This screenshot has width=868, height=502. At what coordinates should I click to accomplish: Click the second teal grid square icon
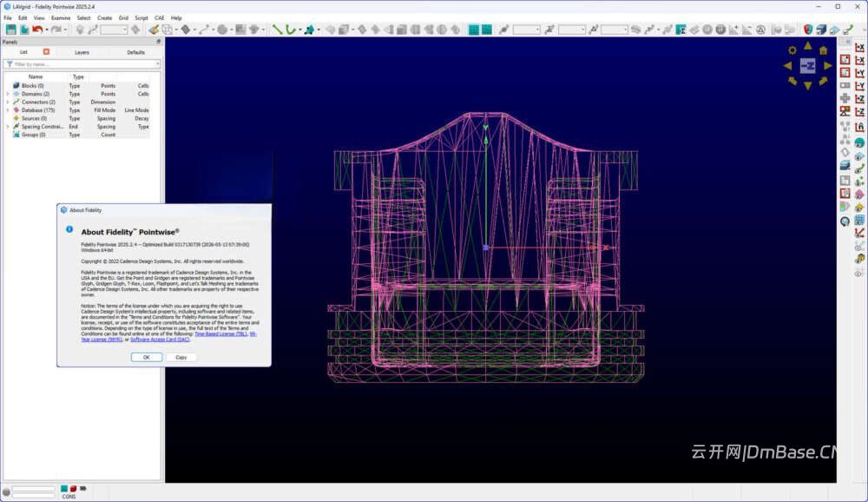point(487,30)
